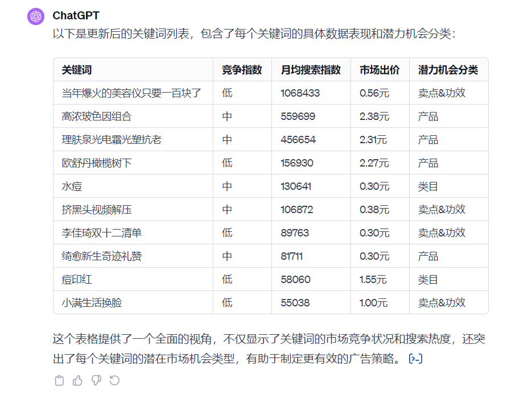This screenshot has width=532, height=399.
Task: Copy the response to clipboard
Action: tap(59, 380)
